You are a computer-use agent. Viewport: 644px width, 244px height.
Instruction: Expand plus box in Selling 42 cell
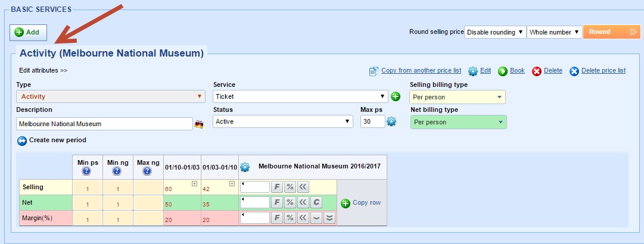coord(232,184)
